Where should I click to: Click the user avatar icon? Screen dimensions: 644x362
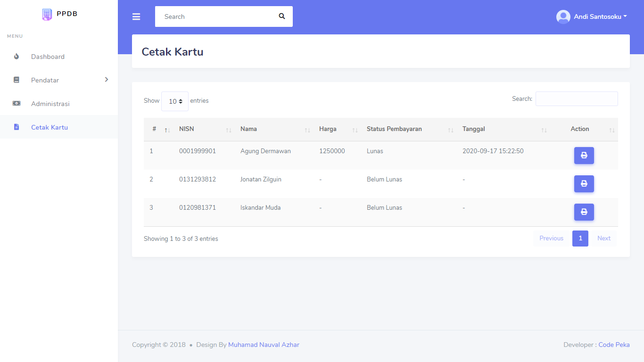point(563,17)
